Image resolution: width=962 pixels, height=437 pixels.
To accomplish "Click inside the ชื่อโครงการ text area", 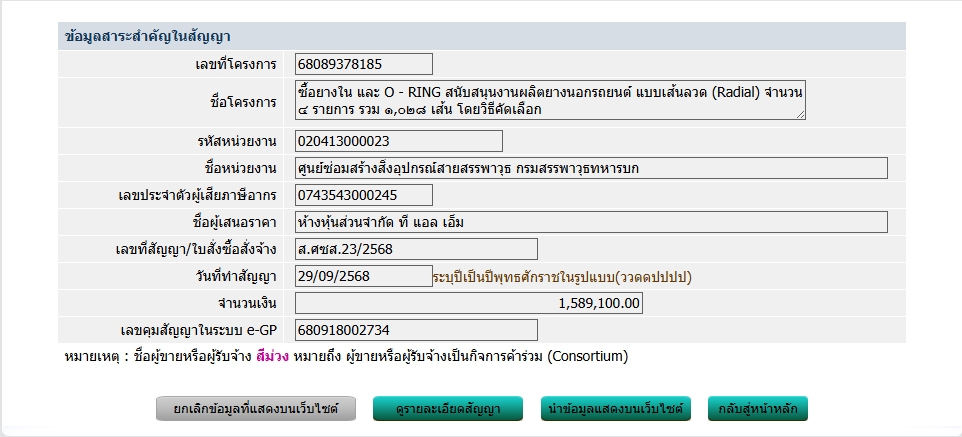I will click(x=550, y=101).
